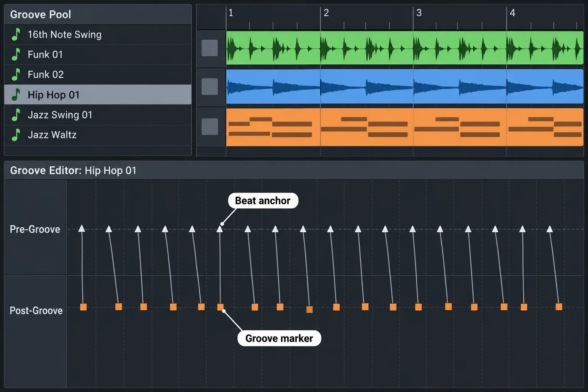The image size is (588, 392).
Task: Select the blue waveform clip in bar 2
Action: 367,87
